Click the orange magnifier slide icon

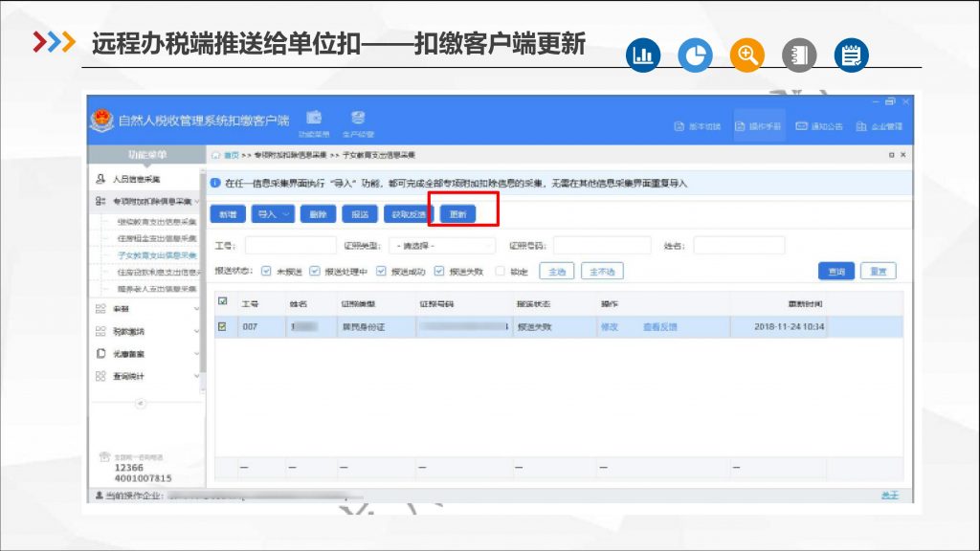pos(747,55)
